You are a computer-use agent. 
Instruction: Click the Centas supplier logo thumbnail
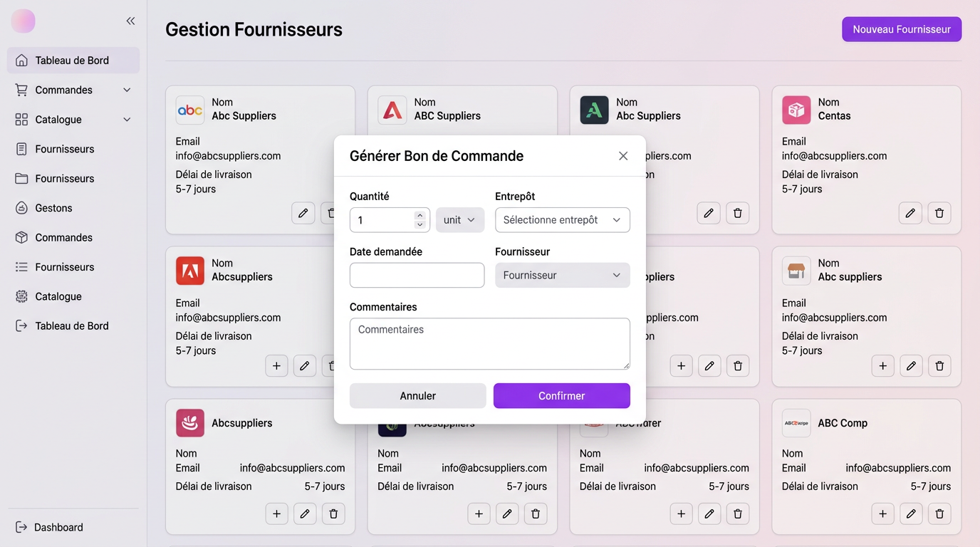[796, 110]
